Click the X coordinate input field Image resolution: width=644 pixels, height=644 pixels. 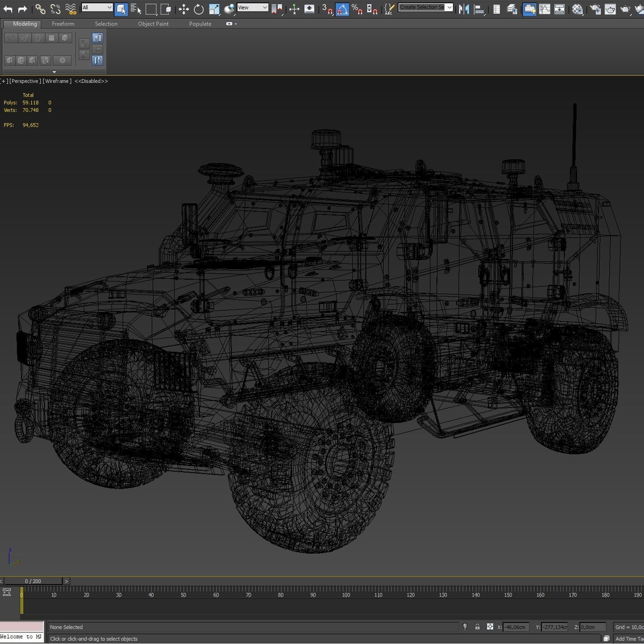(516, 627)
